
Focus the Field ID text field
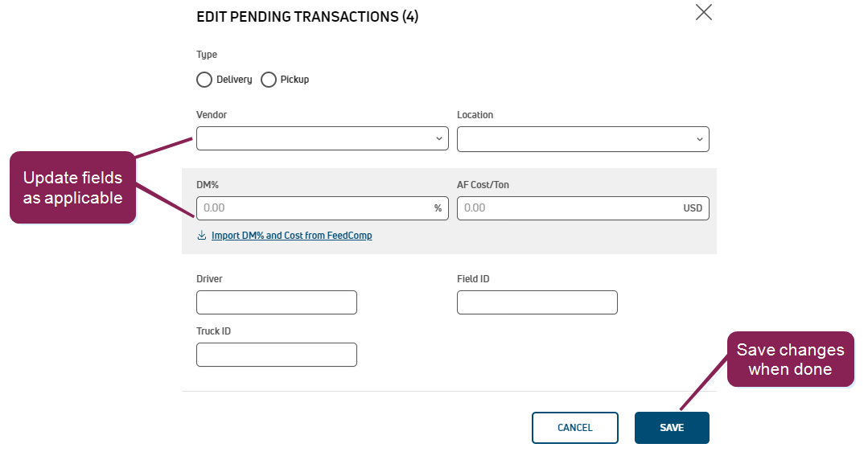[x=537, y=302]
